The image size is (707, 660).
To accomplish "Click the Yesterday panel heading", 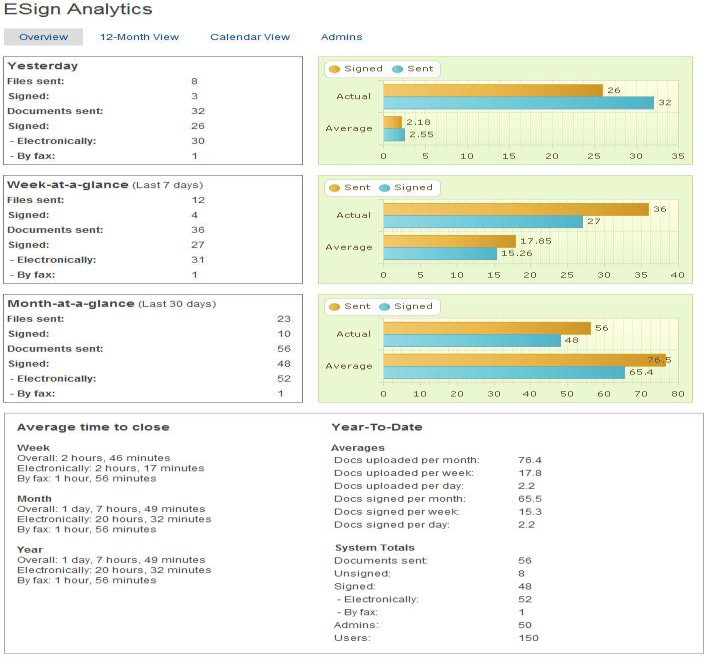I will 43,66.
